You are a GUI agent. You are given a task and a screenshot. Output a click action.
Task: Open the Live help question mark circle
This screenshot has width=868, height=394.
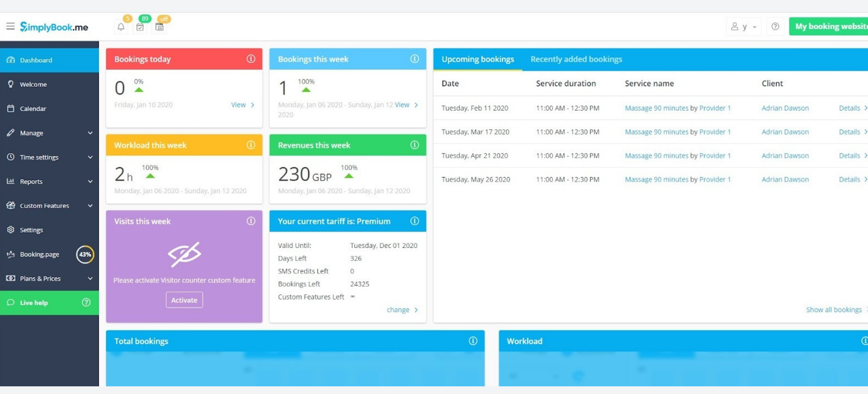pyautogui.click(x=86, y=302)
